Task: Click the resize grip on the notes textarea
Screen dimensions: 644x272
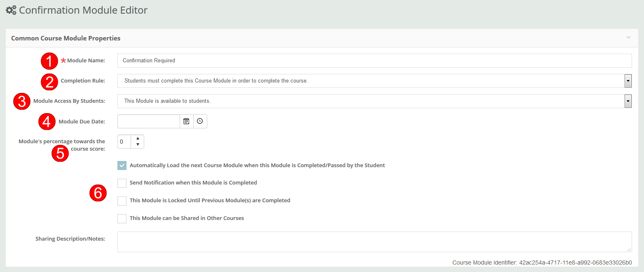Action: [x=629, y=249]
